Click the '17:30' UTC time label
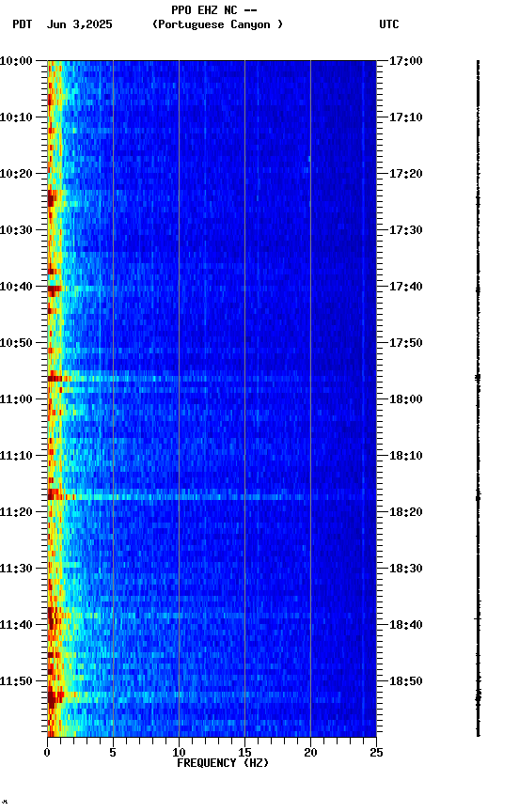The height and width of the screenshot is (812, 519). tap(406, 230)
